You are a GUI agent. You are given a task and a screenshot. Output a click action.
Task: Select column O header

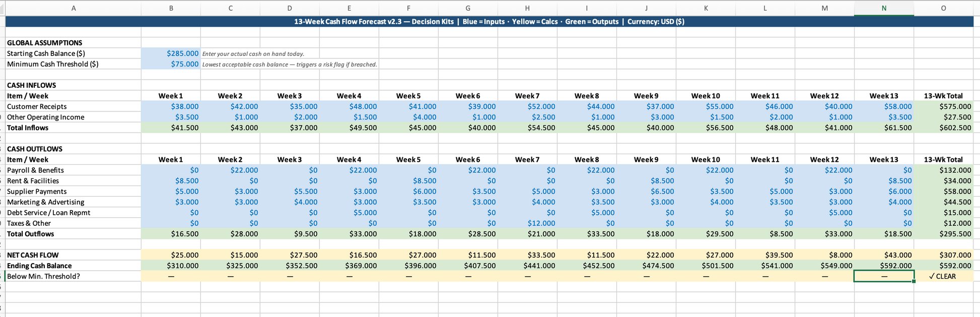(x=943, y=8)
